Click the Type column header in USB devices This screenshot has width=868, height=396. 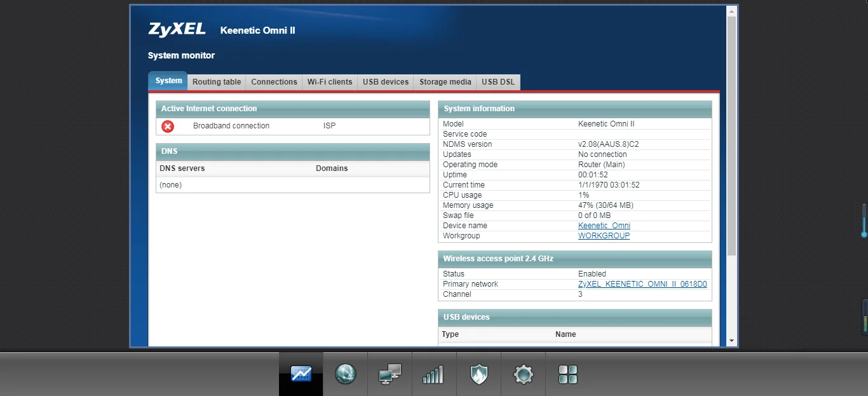[451, 334]
